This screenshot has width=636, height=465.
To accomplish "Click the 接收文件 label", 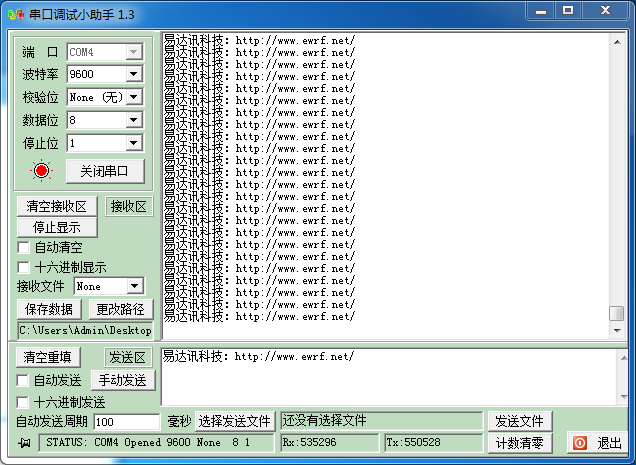I will pyautogui.click(x=41, y=286).
